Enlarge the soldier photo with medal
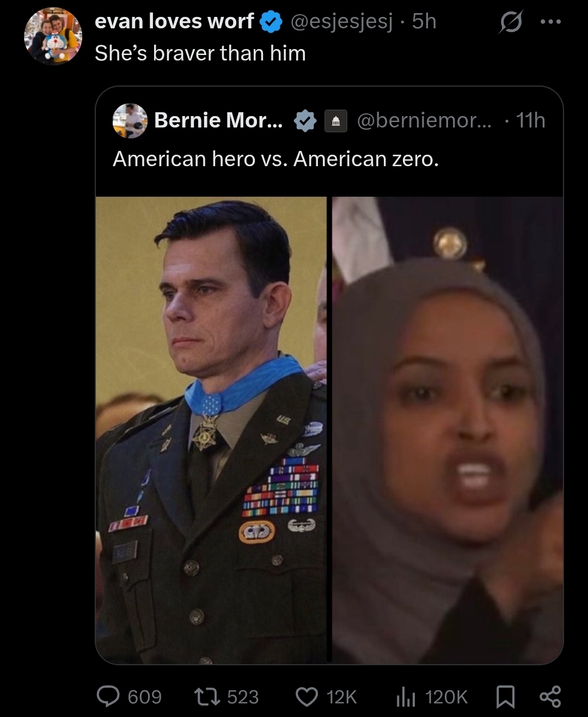Screen dimensions: 588x717 click(211, 430)
